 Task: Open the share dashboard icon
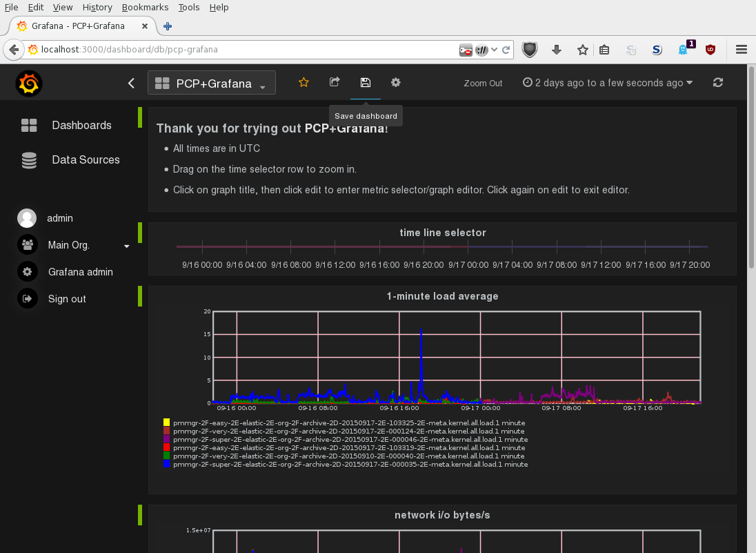click(335, 82)
